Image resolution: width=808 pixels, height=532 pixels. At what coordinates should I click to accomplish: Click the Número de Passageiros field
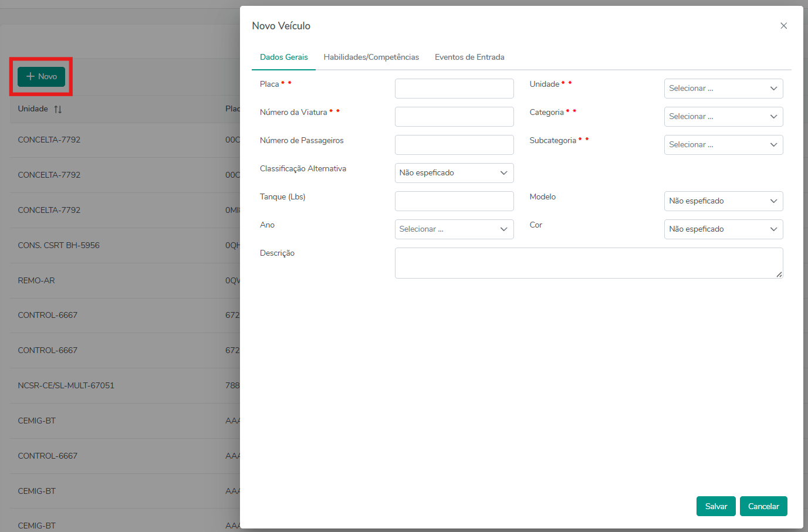click(x=454, y=145)
